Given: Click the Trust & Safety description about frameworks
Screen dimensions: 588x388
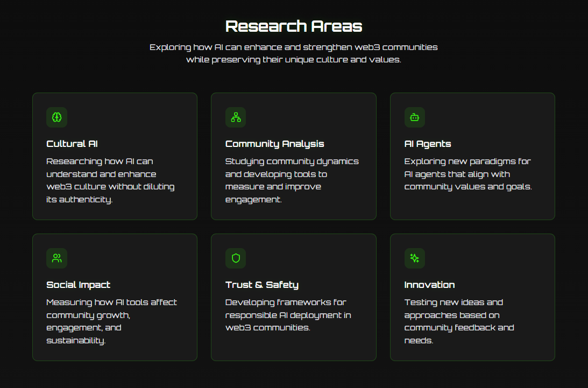Looking at the screenshot, I should [288, 315].
